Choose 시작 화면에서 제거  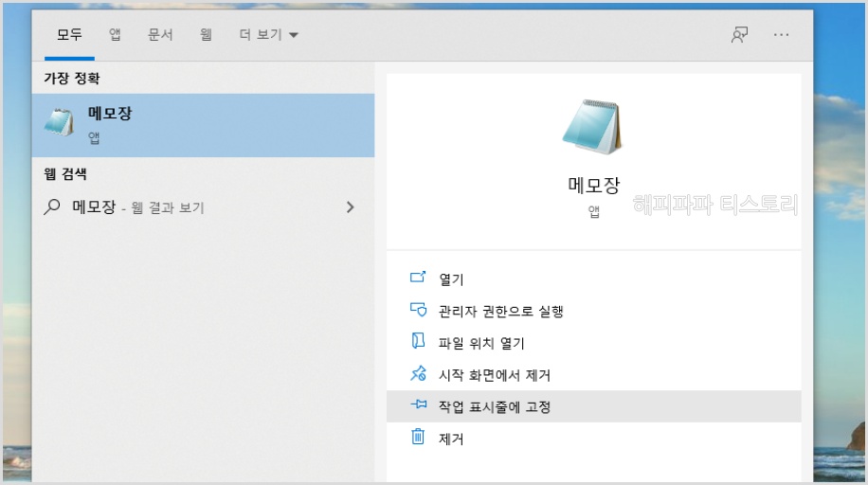pyautogui.click(x=593, y=375)
